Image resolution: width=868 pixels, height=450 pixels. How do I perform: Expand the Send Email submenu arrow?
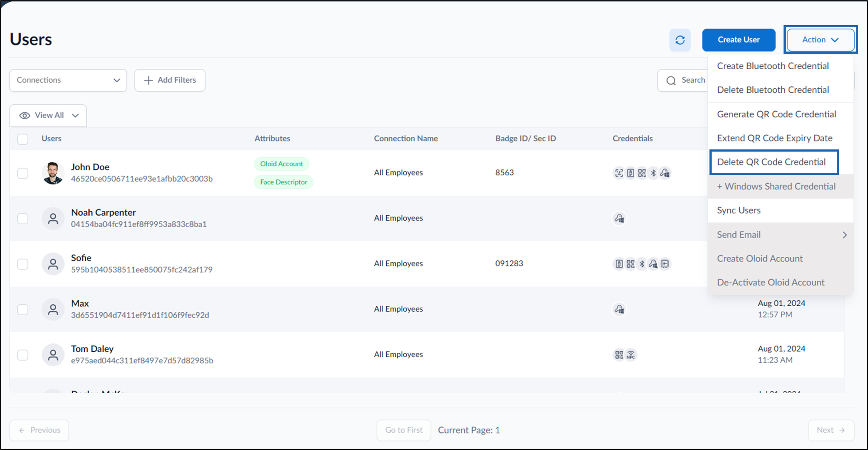point(845,235)
